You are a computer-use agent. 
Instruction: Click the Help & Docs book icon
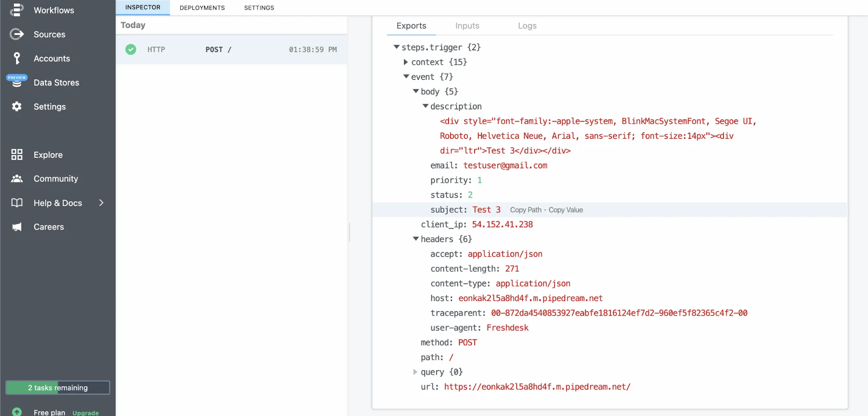pos(17,203)
